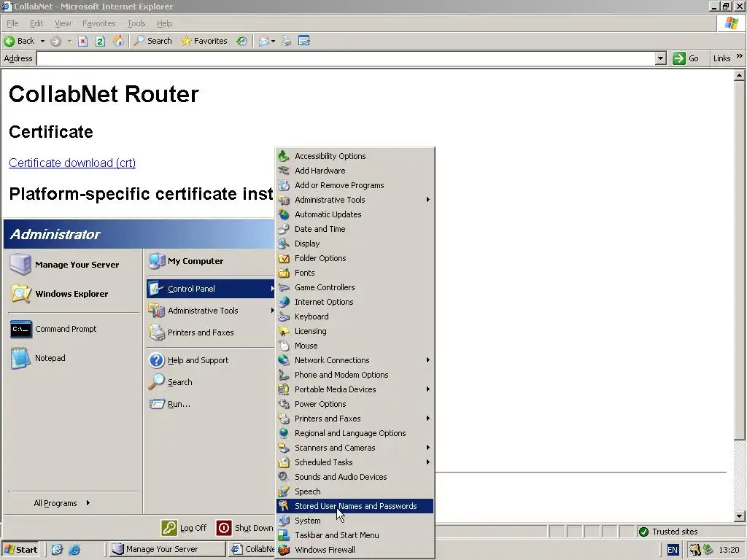The image size is (747, 560).
Task: Click the Print icon in toolbar
Action: [286, 41]
